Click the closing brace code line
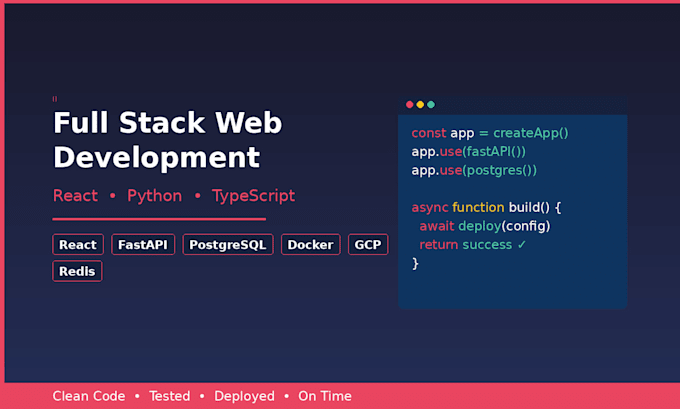Screen dimensions: 680x409 point(415,263)
